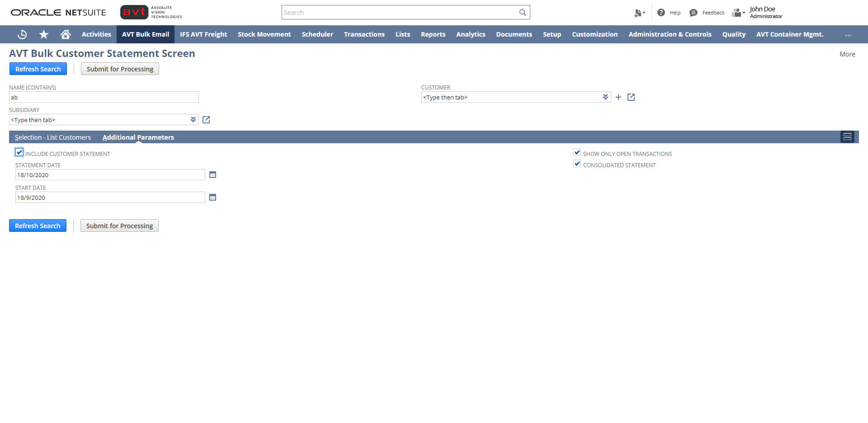Click the plus icon to add a customer

pos(618,97)
